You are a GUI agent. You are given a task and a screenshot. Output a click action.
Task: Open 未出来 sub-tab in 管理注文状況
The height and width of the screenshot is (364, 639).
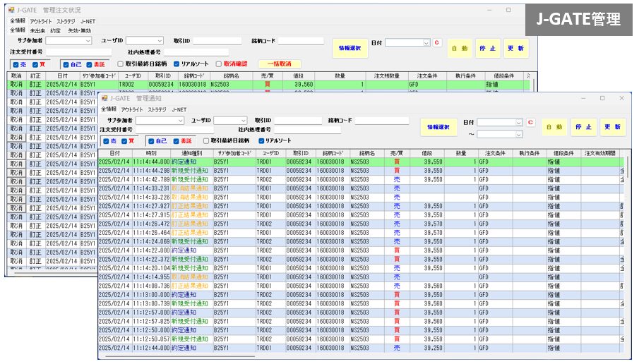pos(37,31)
